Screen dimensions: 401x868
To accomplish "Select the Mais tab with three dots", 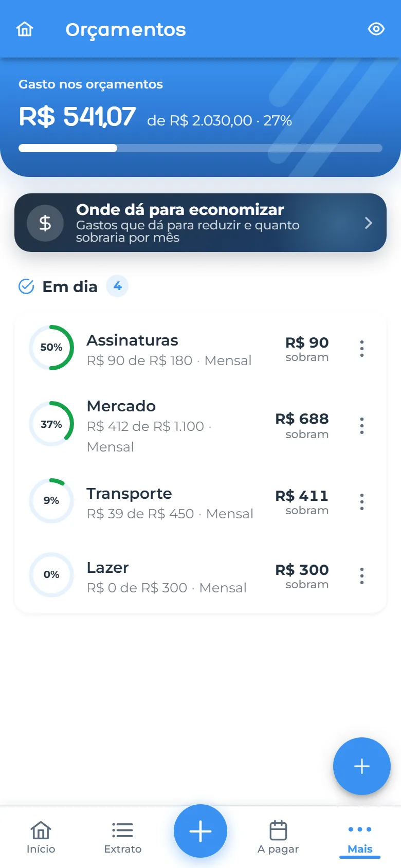I will pos(360,838).
